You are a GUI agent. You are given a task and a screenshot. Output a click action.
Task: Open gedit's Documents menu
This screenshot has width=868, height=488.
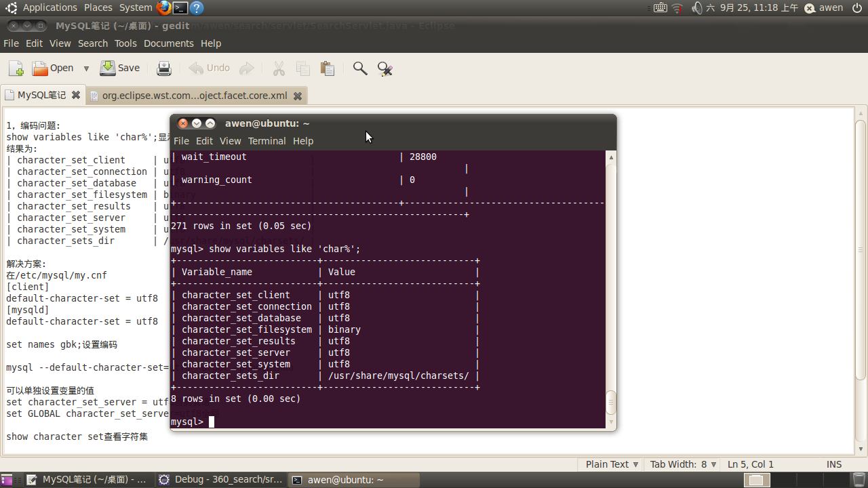[x=169, y=43]
